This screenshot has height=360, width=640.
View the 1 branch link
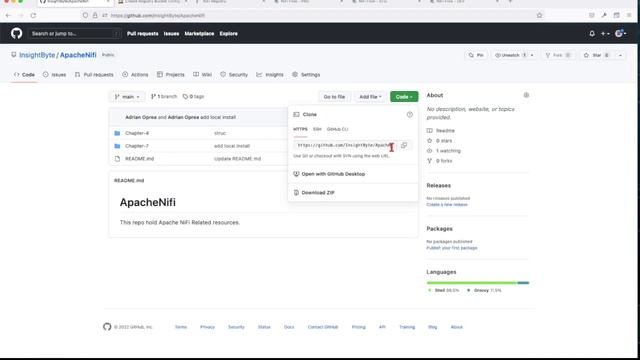[164, 97]
